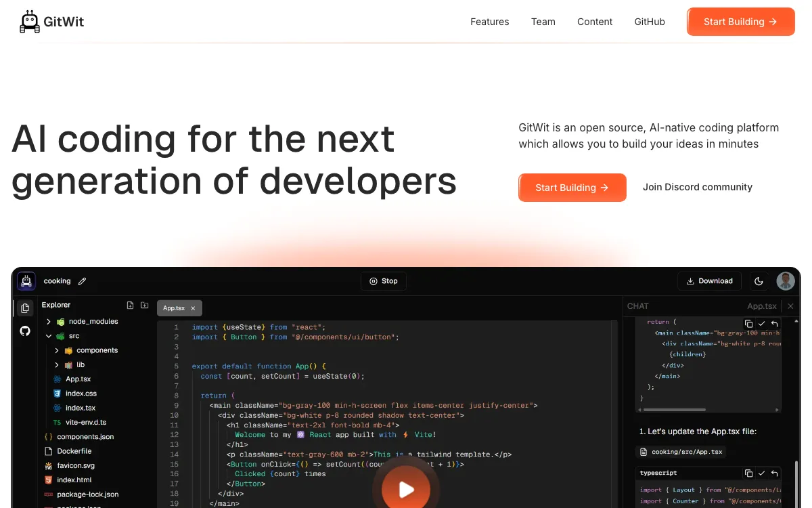Join Discord community link
812x508 pixels.
click(x=698, y=187)
